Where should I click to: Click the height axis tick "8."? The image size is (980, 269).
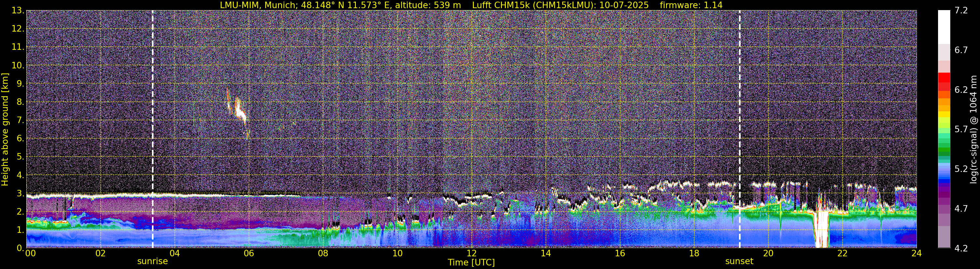pyautogui.click(x=20, y=102)
